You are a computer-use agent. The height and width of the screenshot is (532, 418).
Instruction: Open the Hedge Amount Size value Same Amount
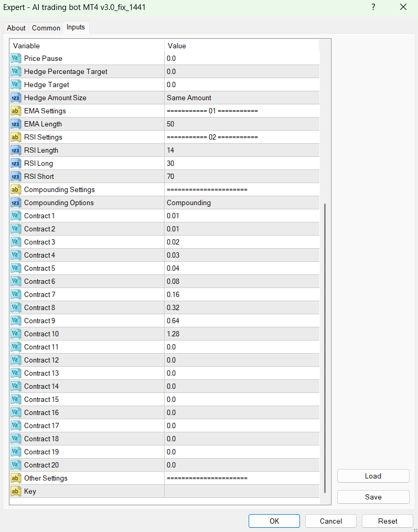tap(242, 98)
